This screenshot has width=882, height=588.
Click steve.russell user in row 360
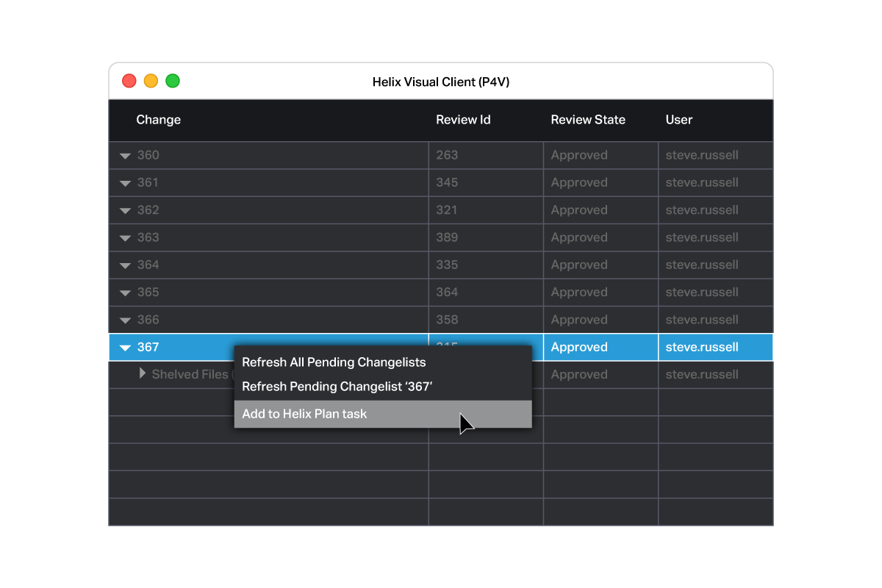[x=702, y=155]
